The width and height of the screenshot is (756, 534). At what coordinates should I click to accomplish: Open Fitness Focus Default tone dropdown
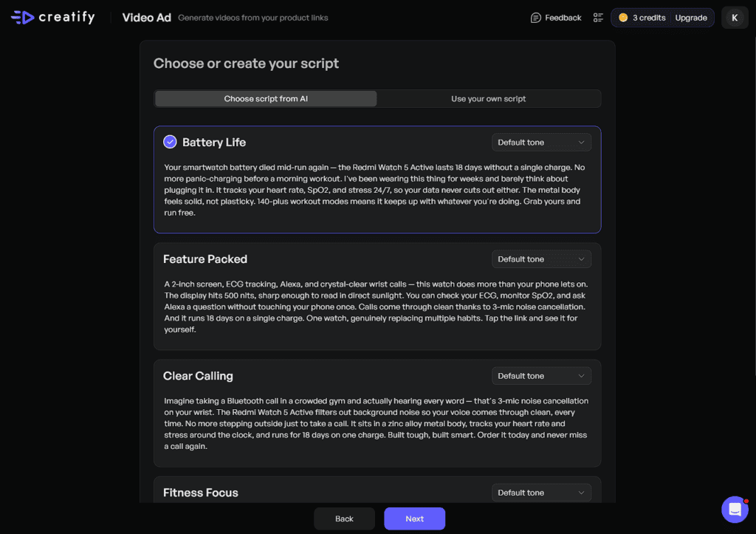click(x=541, y=493)
